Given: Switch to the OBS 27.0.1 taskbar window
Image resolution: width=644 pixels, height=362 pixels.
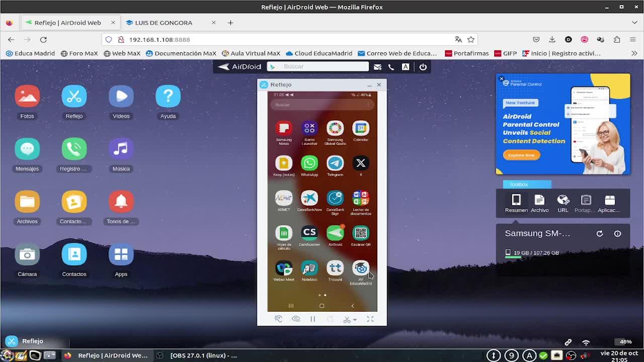Looking at the screenshot, I should pyautogui.click(x=197, y=355).
